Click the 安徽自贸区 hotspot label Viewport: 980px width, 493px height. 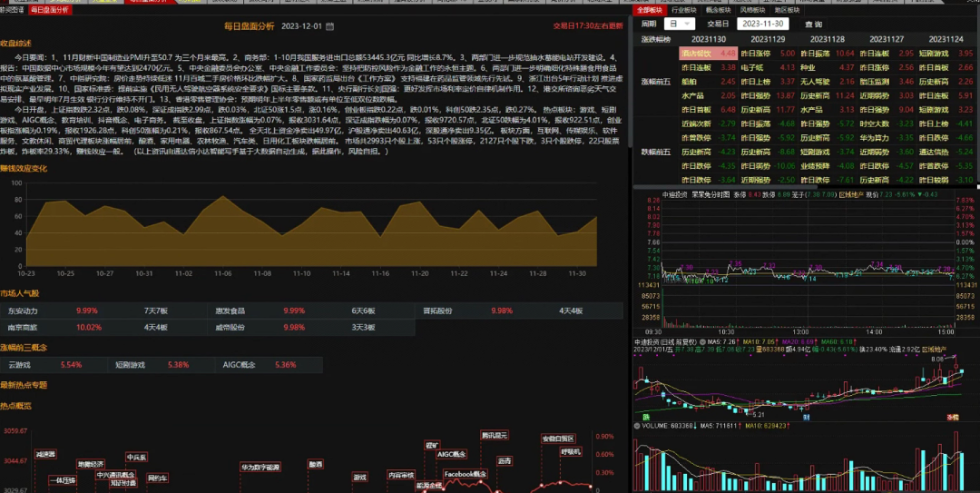click(x=558, y=439)
